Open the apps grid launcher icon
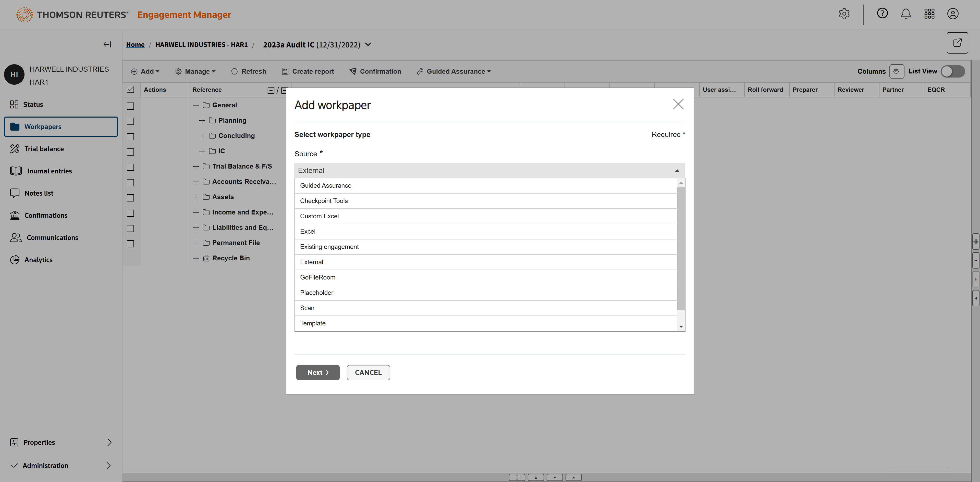980x482 pixels. point(929,14)
